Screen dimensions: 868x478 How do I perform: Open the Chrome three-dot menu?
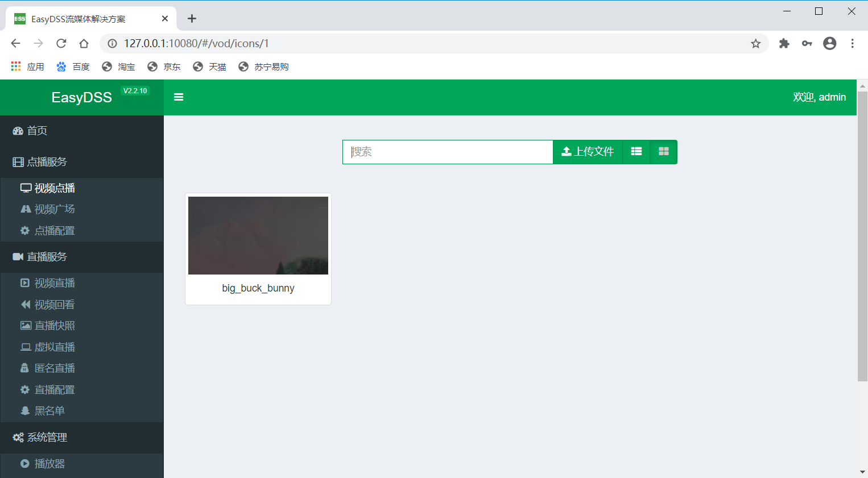(x=852, y=43)
